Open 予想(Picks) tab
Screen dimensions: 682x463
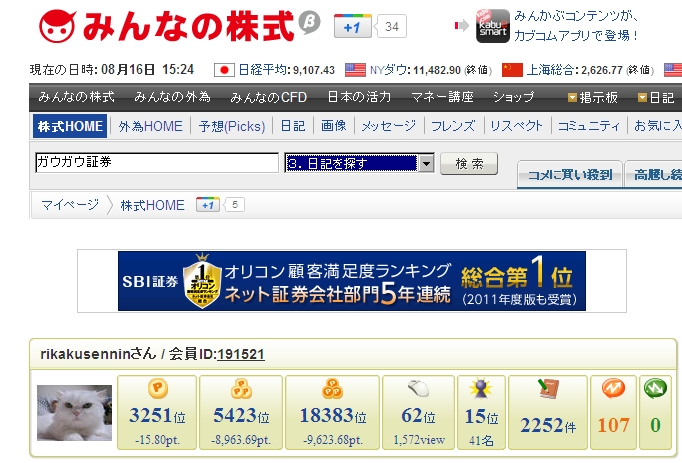[232, 126]
